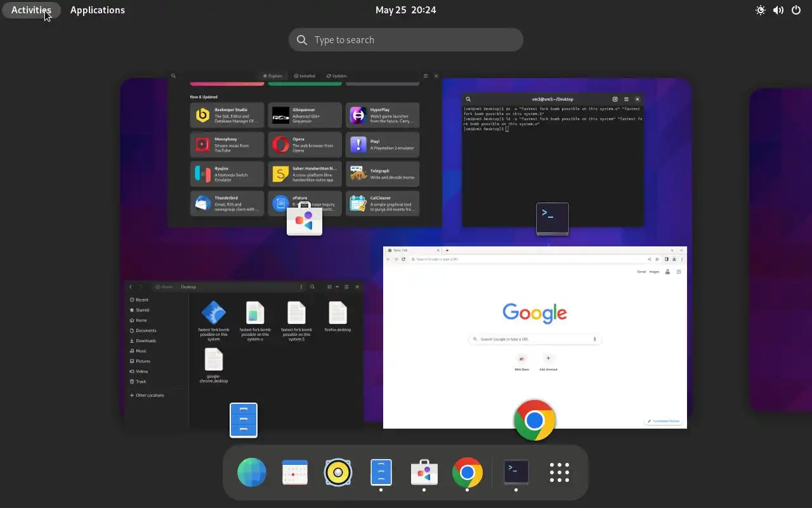Open Google Chrome from the dock
This screenshot has width=812, height=508.
(468, 472)
